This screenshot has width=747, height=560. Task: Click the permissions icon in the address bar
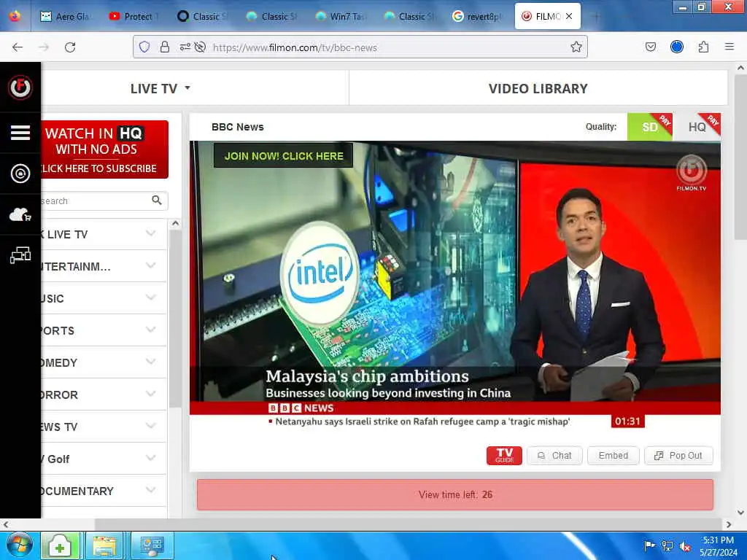coord(185,47)
